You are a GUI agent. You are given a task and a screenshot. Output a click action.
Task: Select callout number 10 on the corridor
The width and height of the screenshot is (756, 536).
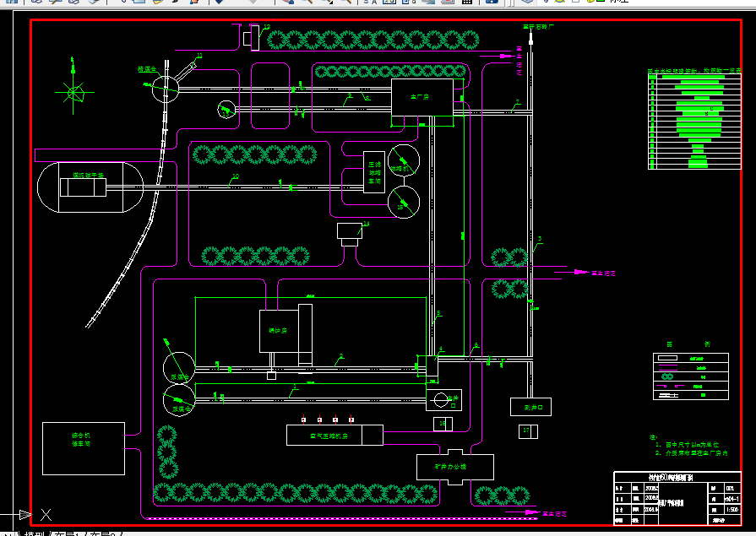point(236,176)
